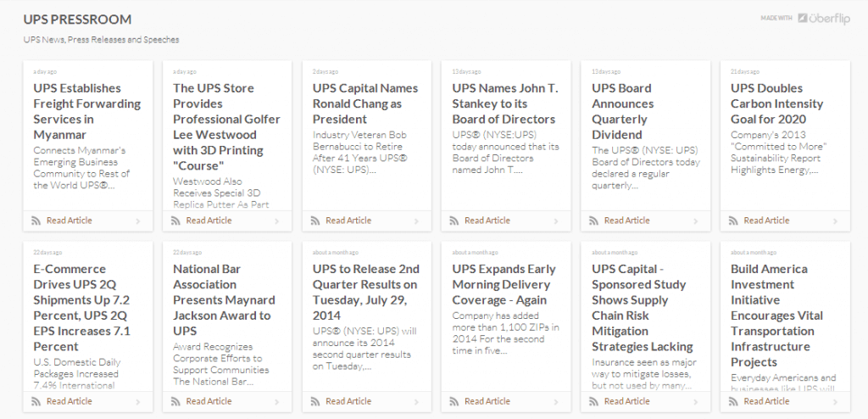Click RSS icon on Myanmar freight forwarding card

[36, 221]
